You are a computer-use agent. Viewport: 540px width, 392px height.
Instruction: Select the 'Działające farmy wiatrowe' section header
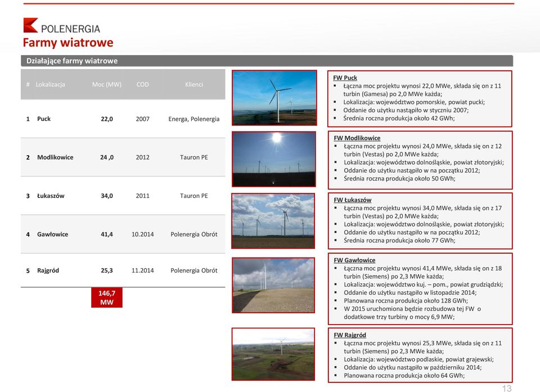(267, 61)
